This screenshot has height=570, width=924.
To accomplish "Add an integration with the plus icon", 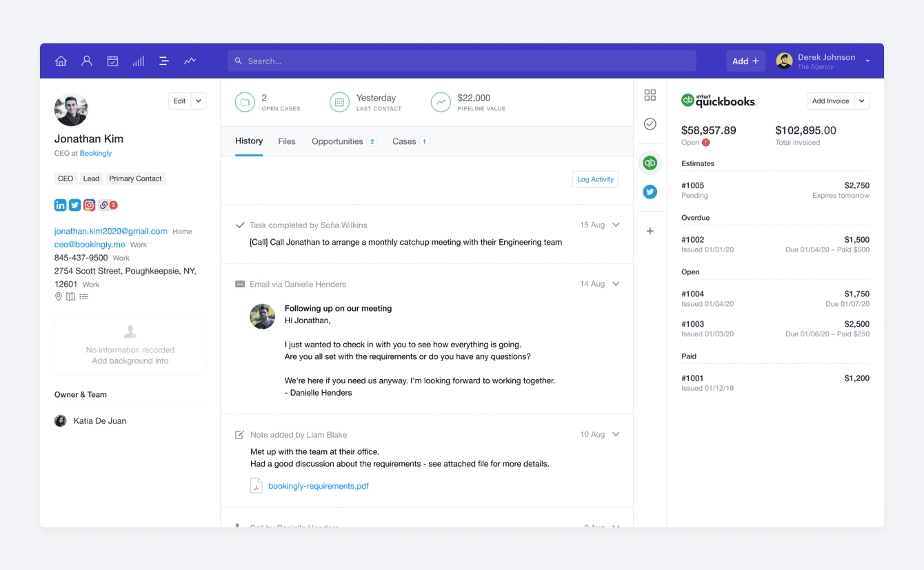I will click(x=650, y=231).
